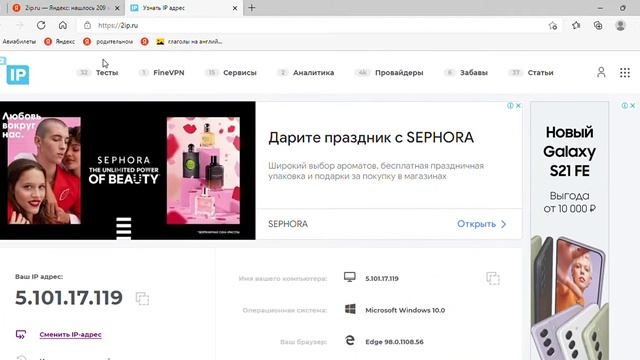Open the 'родительном' bookmark
This screenshot has width=640, height=360.
(108, 42)
